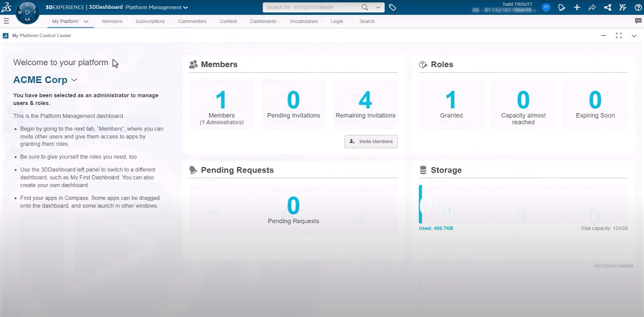
Task: Switch to the Subscriptions tab
Action: [150, 21]
